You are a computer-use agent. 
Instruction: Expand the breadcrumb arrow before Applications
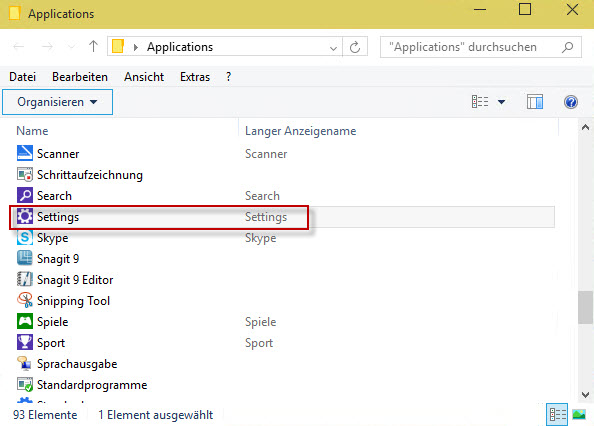coord(136,47)
